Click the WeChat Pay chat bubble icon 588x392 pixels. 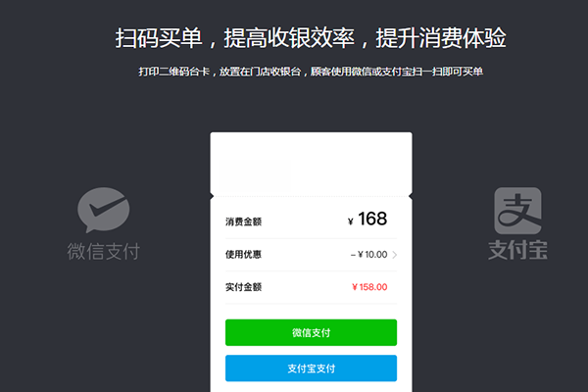pyautogui.click(x=104, y=210)
